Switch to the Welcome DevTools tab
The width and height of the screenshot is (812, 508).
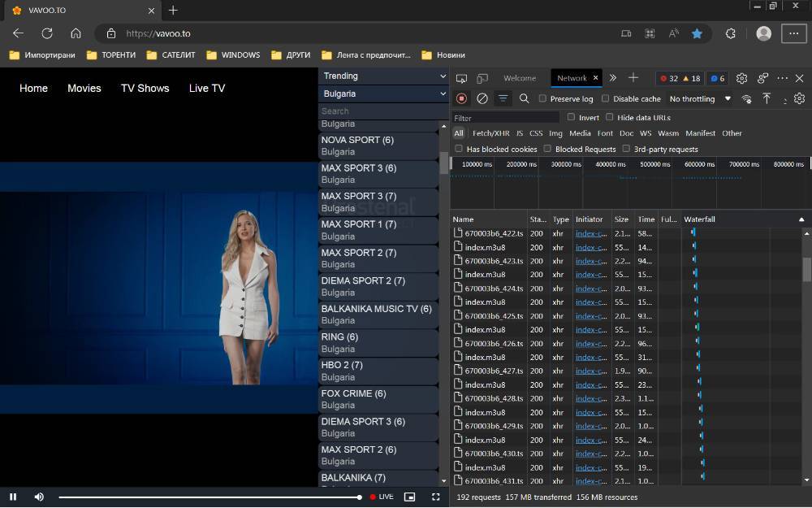pyautogui.click(x=520, y=78)
